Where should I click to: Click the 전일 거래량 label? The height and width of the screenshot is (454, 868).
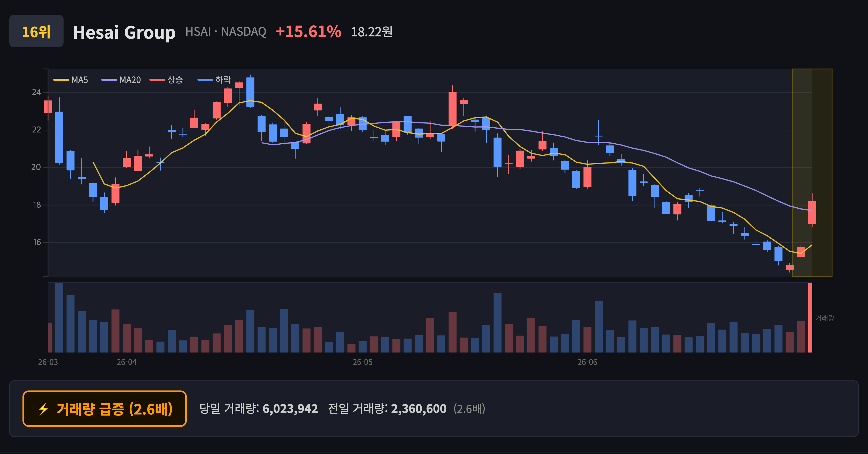coord(357,409)
